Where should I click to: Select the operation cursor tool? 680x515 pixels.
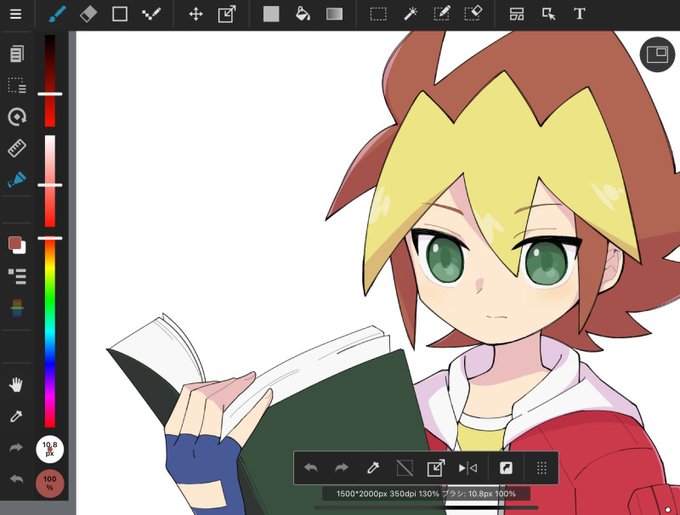[x=549, y=14]
